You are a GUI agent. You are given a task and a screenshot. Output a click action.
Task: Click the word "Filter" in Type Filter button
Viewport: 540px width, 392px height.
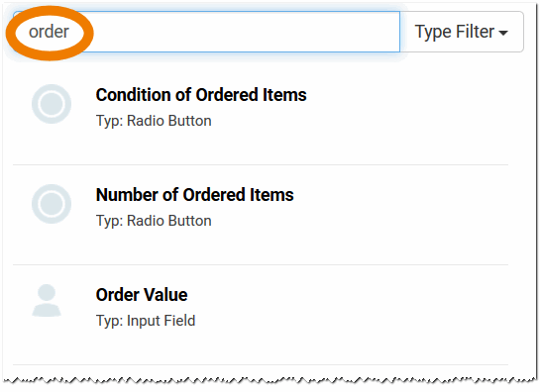tap(475, 32)
